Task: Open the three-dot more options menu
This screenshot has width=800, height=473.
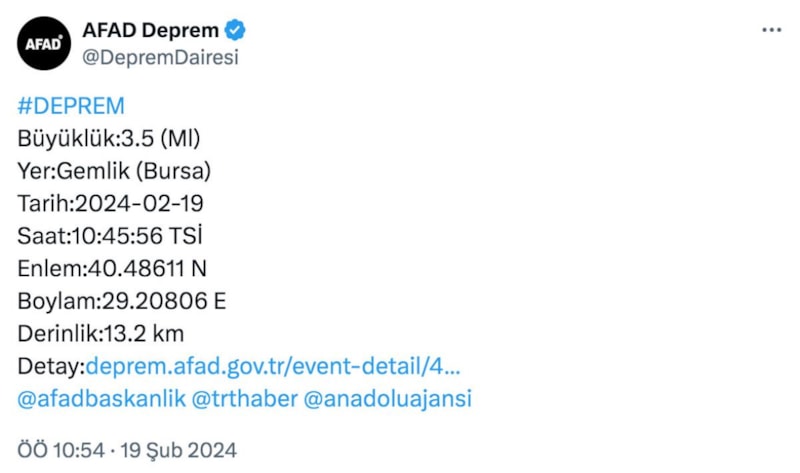Action: click(x=771, y=31)
